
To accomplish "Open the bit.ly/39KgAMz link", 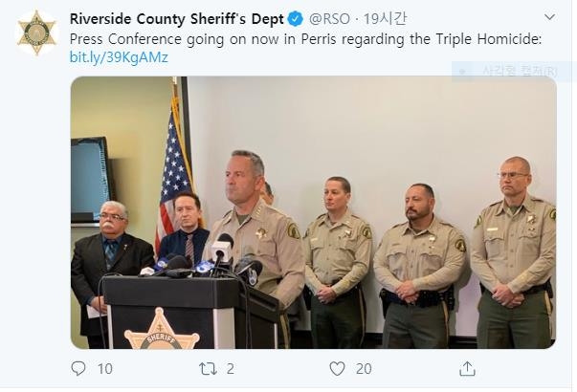I will click(119, 57).
